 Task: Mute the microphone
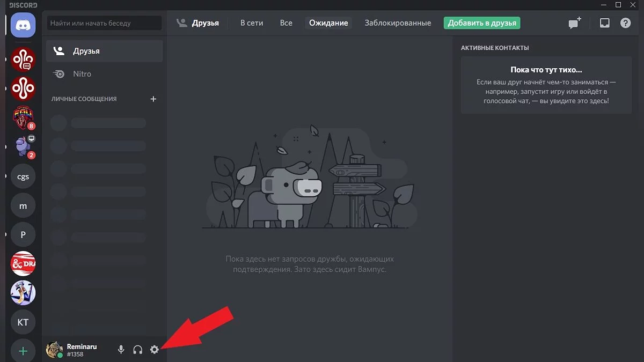point(121,350)
